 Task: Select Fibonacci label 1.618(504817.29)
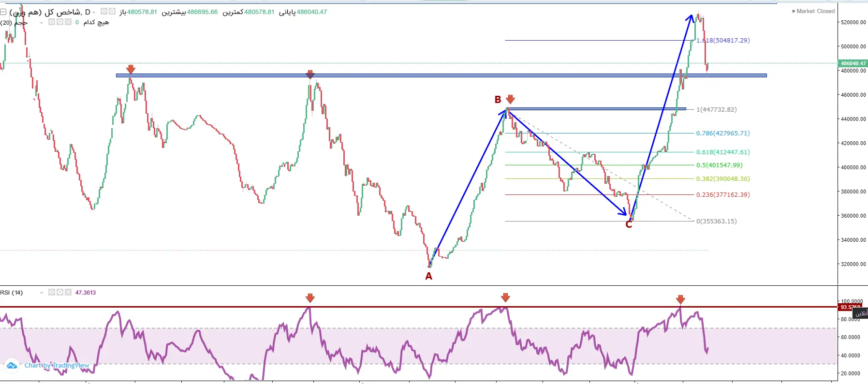coord(723,40)
